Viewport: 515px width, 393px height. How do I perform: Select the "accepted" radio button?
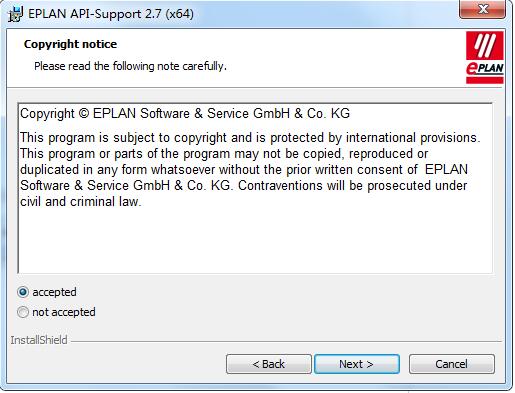[x=23, y=292]
